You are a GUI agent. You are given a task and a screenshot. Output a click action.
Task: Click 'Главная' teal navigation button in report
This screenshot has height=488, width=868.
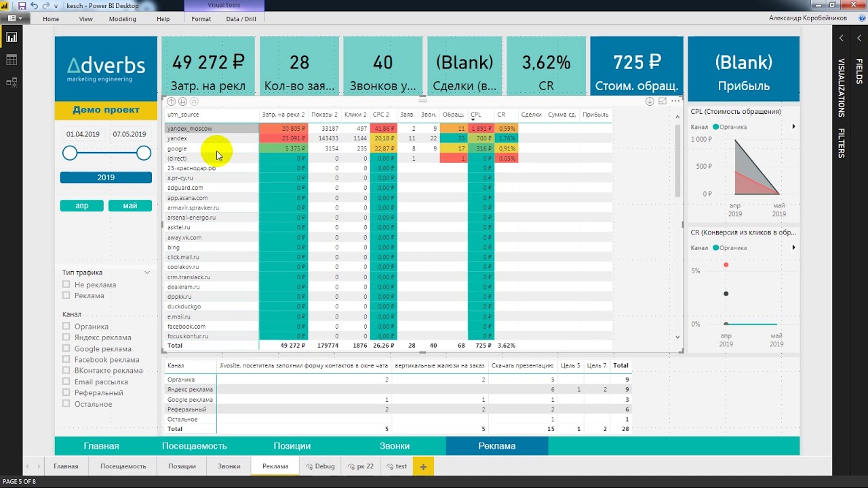102,446
